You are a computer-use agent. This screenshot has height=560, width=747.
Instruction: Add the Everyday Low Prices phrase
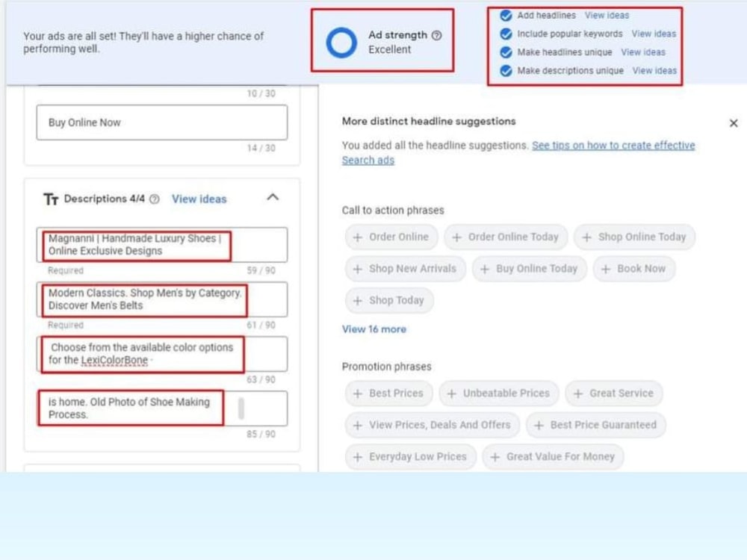coord(411,457)
